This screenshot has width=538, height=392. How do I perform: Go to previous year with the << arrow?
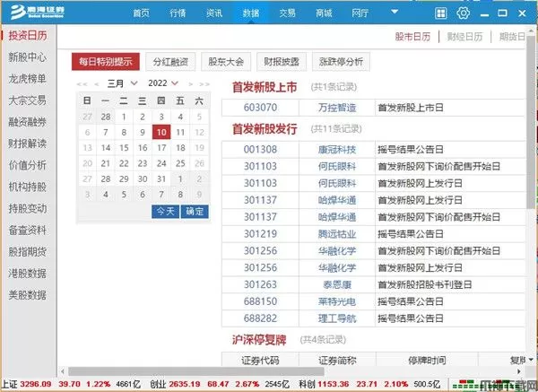[x=82, y=84]
